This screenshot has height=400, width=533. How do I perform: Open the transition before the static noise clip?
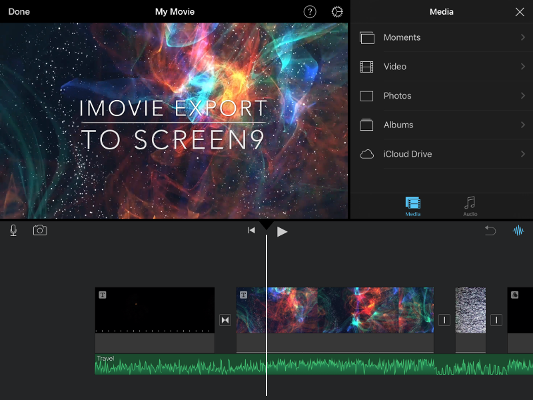click(444, 320)
